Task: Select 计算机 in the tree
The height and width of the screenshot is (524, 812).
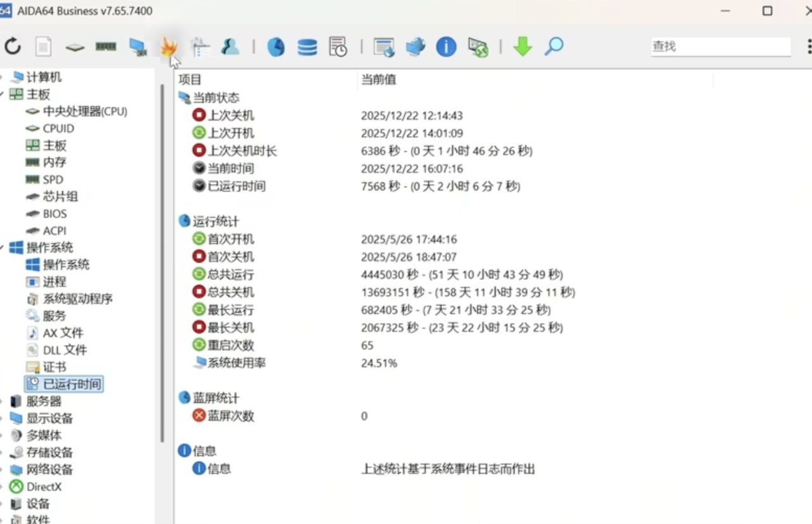Action: pyautogui.click(x=44, y=77)
